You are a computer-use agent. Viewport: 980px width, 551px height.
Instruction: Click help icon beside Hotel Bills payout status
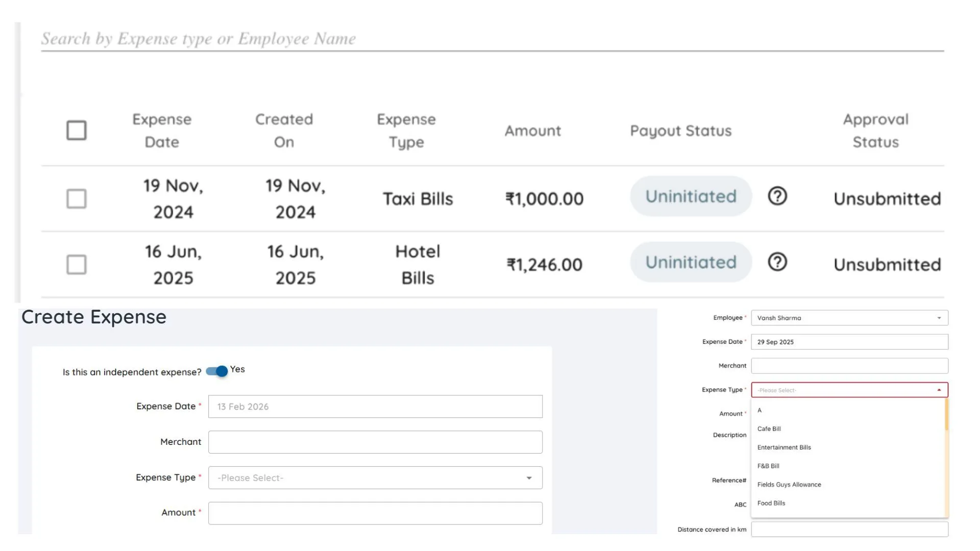point(777,262)
